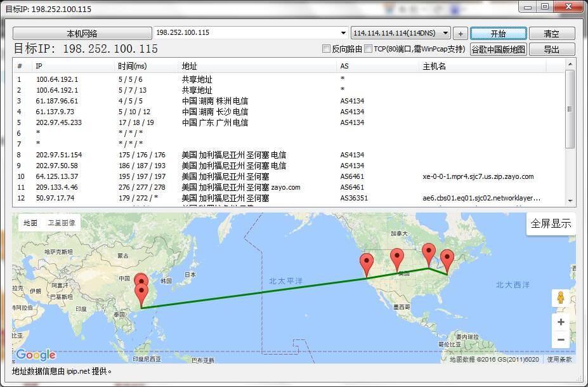
Task: Zoom in on the map with plus
Action: pyautogui.click(x=561, y=322)
